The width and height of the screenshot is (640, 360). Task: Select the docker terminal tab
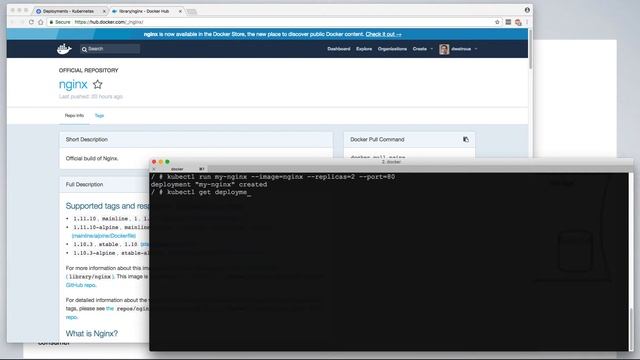[178, 169]
